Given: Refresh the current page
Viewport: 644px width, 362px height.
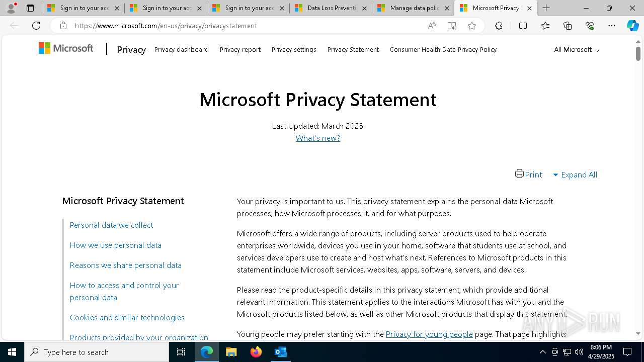Looking at the screenshot, I should tap(36, 26).
